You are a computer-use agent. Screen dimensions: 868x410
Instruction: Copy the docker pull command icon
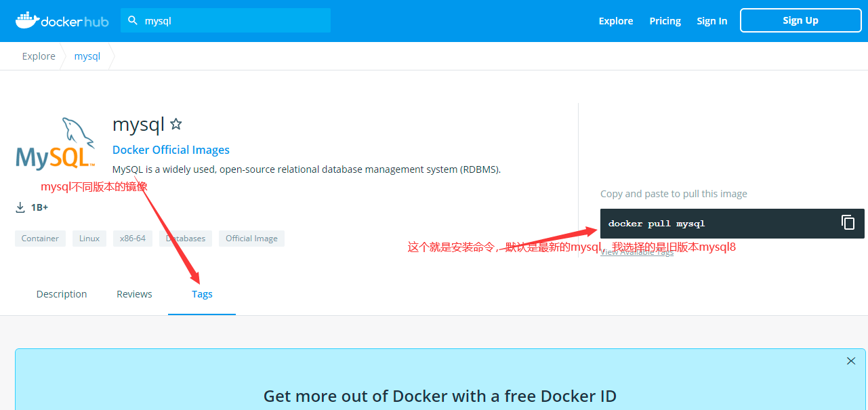click(848, 222)
